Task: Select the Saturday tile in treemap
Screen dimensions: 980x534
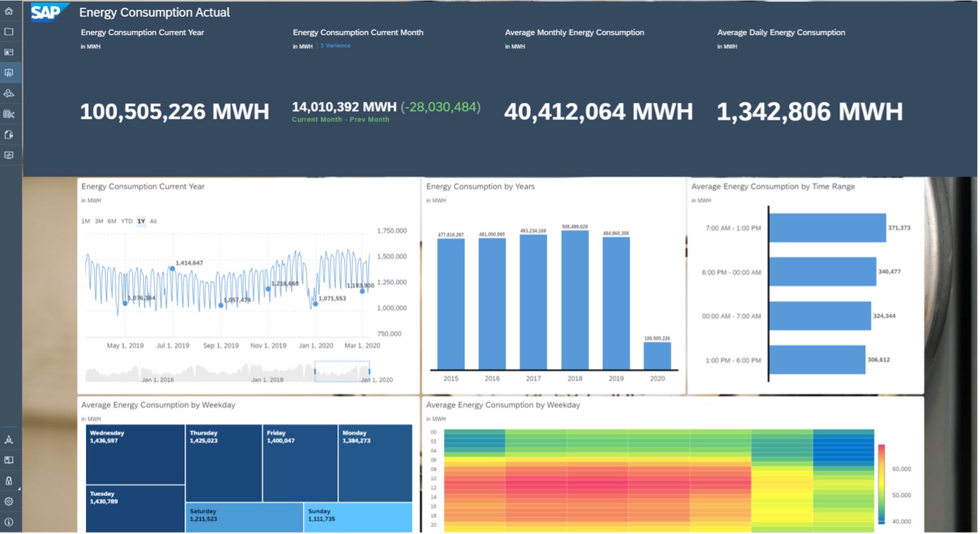Action: [x=245, y=517]
